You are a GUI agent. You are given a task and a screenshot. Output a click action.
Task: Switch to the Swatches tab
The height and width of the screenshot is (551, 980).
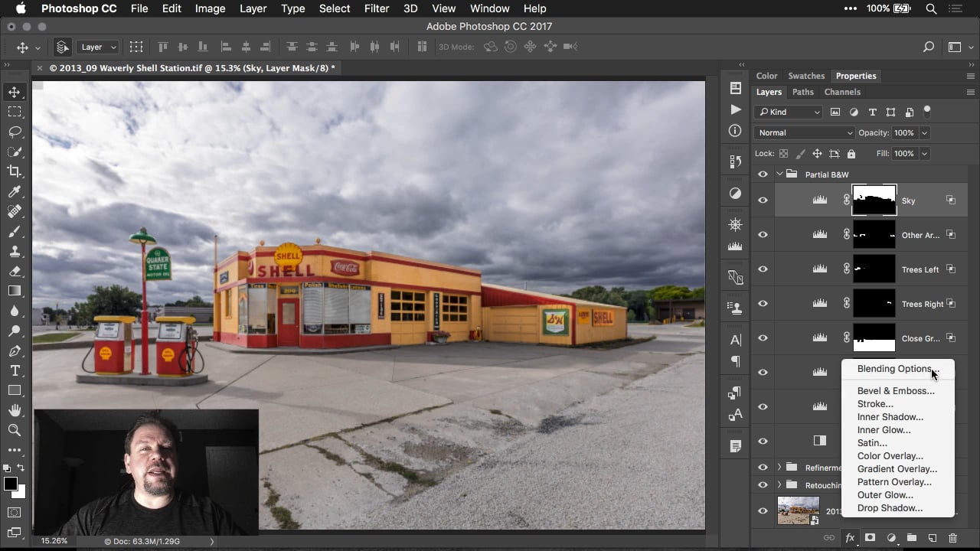(x=806, y=76)
